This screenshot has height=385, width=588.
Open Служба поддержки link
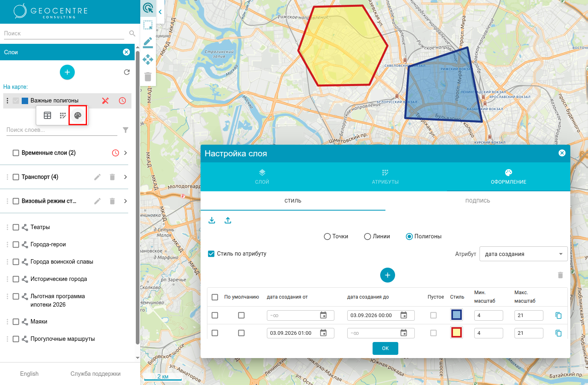pyautogui.click(x=96, y=374)
